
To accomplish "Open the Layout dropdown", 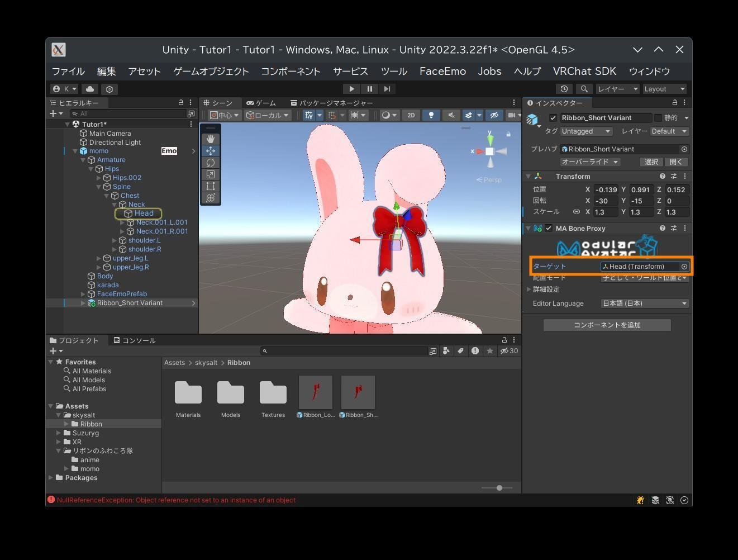I will coord(664,89).
